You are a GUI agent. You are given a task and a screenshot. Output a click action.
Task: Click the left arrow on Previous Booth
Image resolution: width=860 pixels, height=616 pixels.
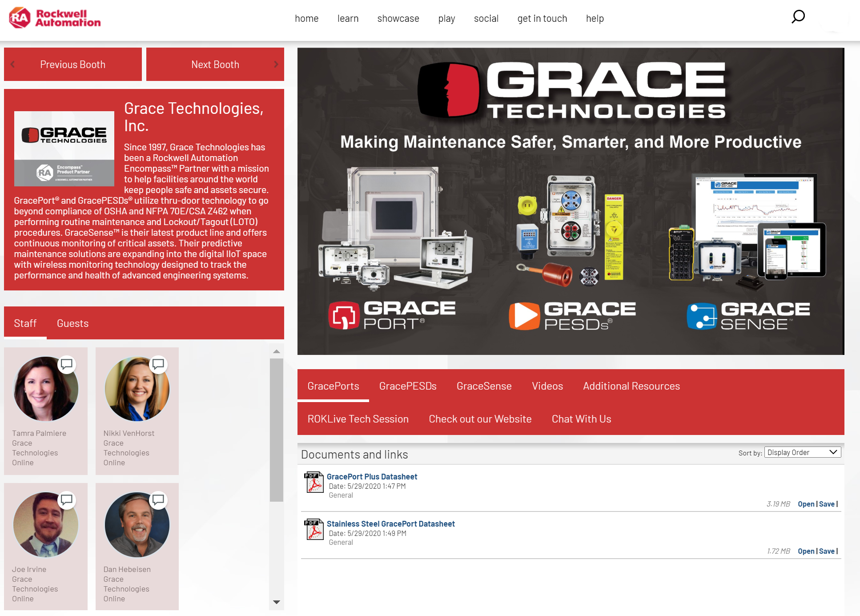click(x=13, y=64)
